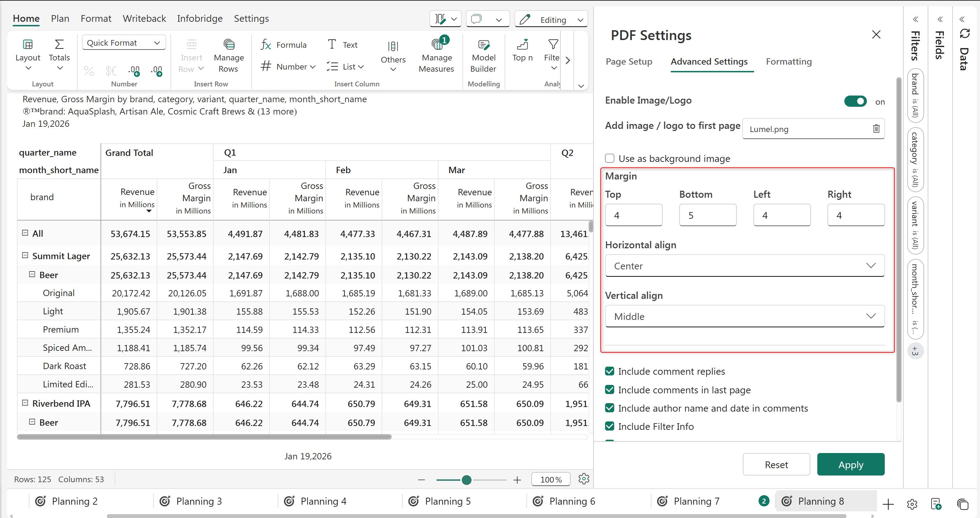The height and width of the screenshot is (518, 980).
Task: Turn off Enable Image/Logo toggle
Action: [855, 101]
